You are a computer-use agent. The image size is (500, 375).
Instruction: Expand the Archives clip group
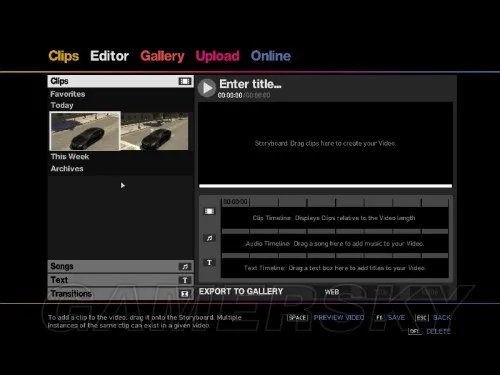coord(67,169)
